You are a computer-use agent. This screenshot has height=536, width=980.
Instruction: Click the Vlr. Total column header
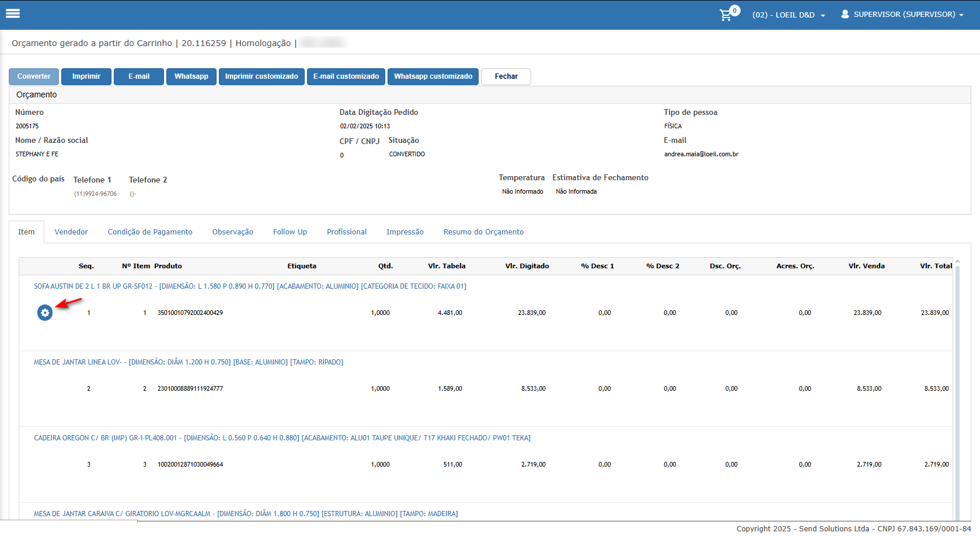(936, 266)
